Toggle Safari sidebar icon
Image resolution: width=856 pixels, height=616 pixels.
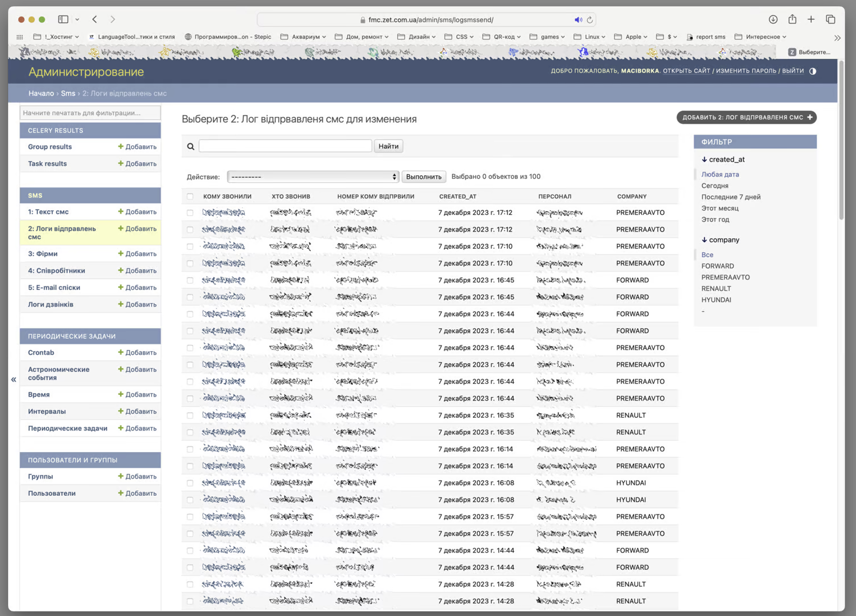coord(63,19)
